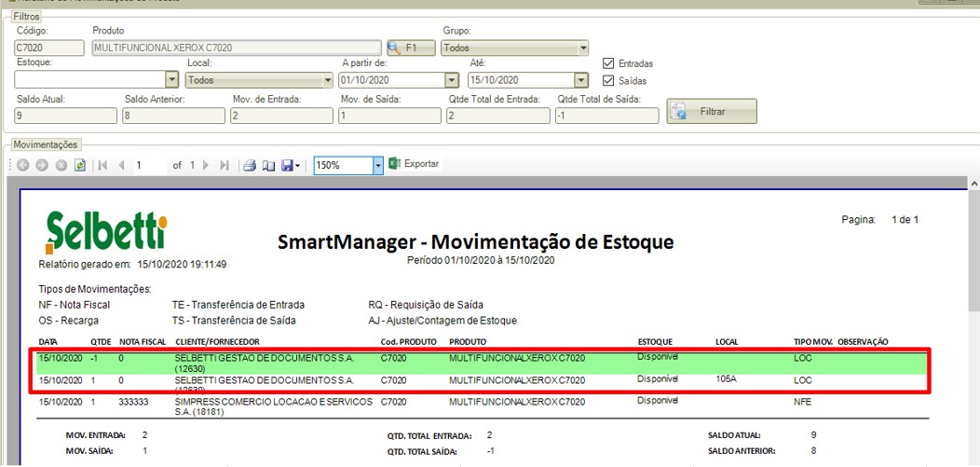This screenshot has width=980, height=467.
Task: Click the ESTOQUE column header
Action: click(655, 342)
